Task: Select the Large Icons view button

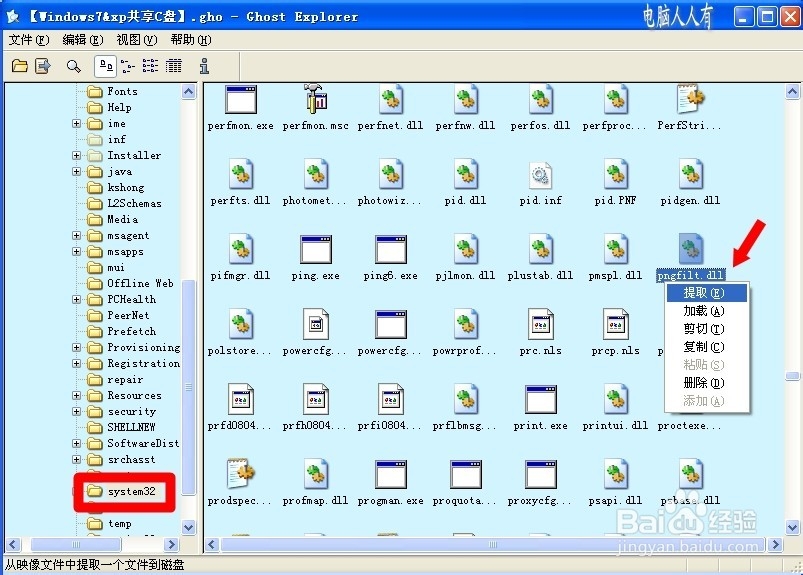Action: (105, 66)
